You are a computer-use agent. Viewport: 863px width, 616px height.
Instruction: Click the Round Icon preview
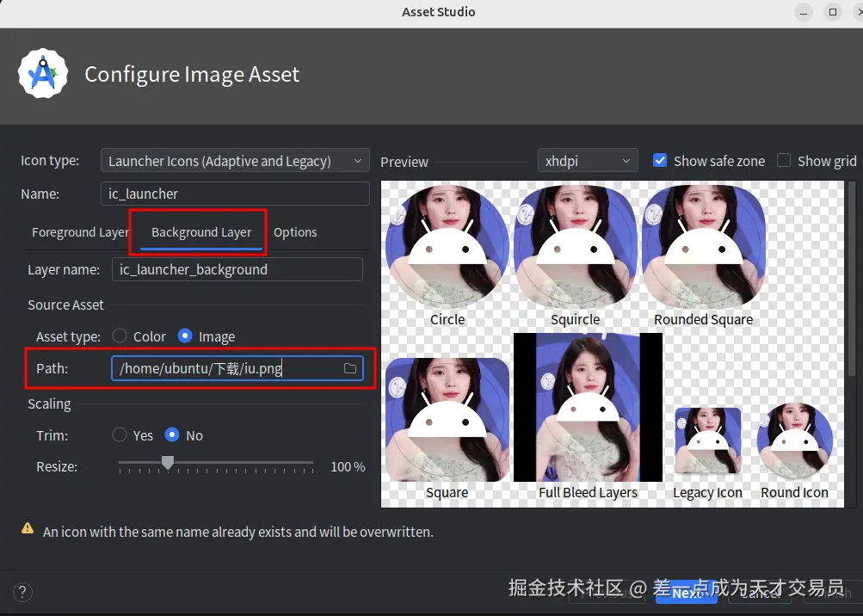(795, 440)
